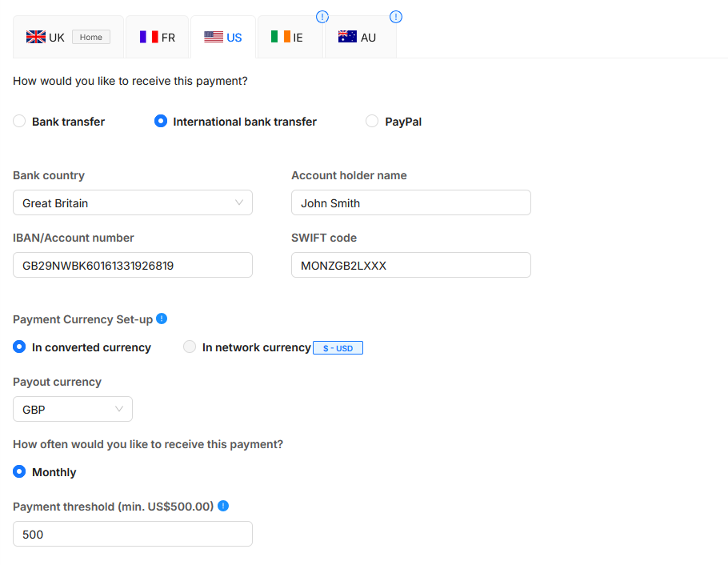Open the Bank country dropdown
The width and height of the screenshot is (728, 565).
pyautogui.click(x=133, y=203)
